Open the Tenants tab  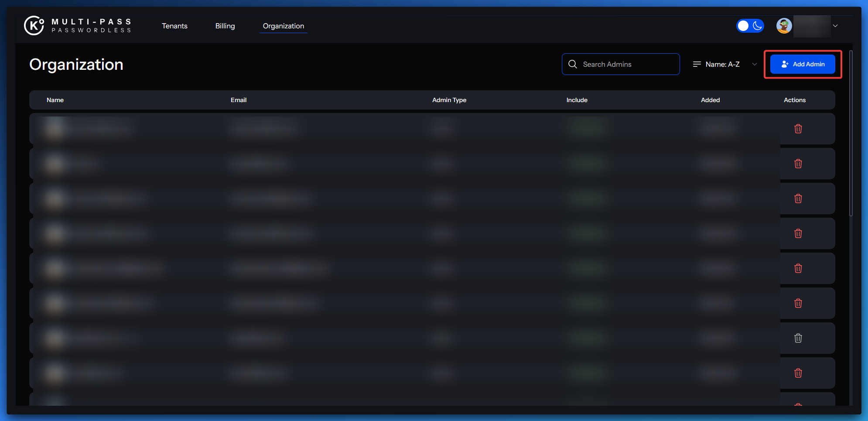(x=174, y=26)
